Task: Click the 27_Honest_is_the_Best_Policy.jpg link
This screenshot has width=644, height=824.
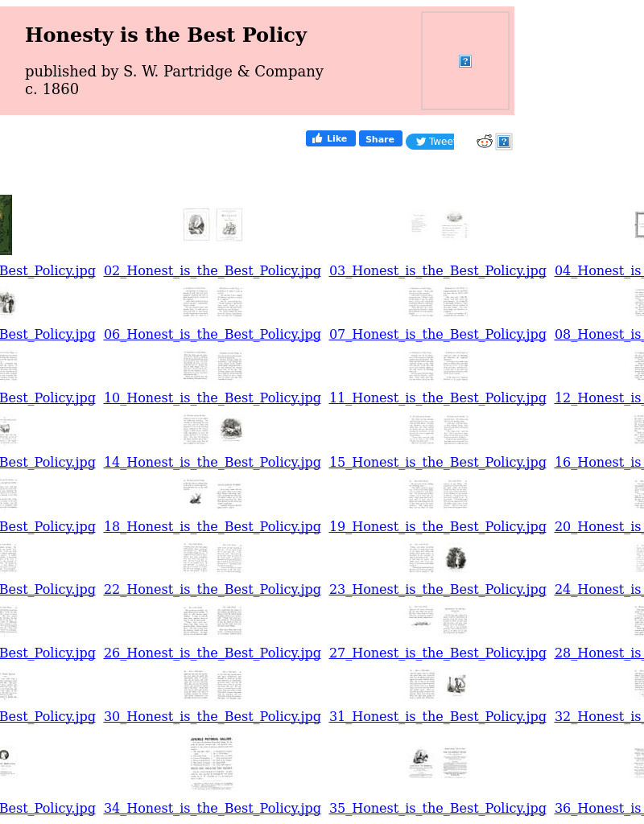Action: (x=438, y=653)
